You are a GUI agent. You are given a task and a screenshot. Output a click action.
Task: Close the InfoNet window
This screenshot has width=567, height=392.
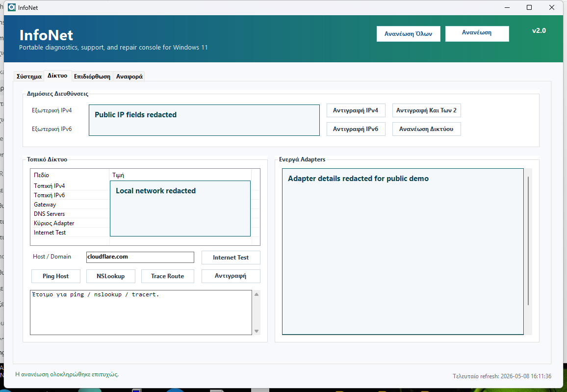point(552,7)
